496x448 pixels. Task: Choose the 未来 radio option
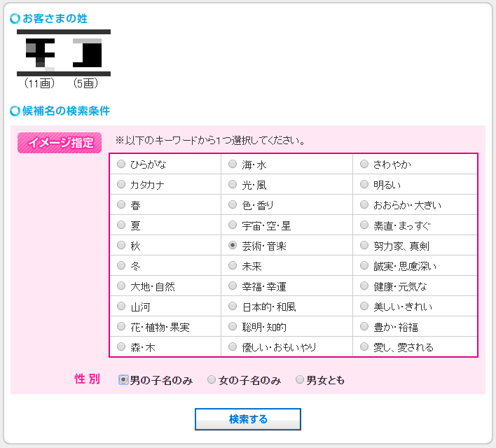pos(233,265)
